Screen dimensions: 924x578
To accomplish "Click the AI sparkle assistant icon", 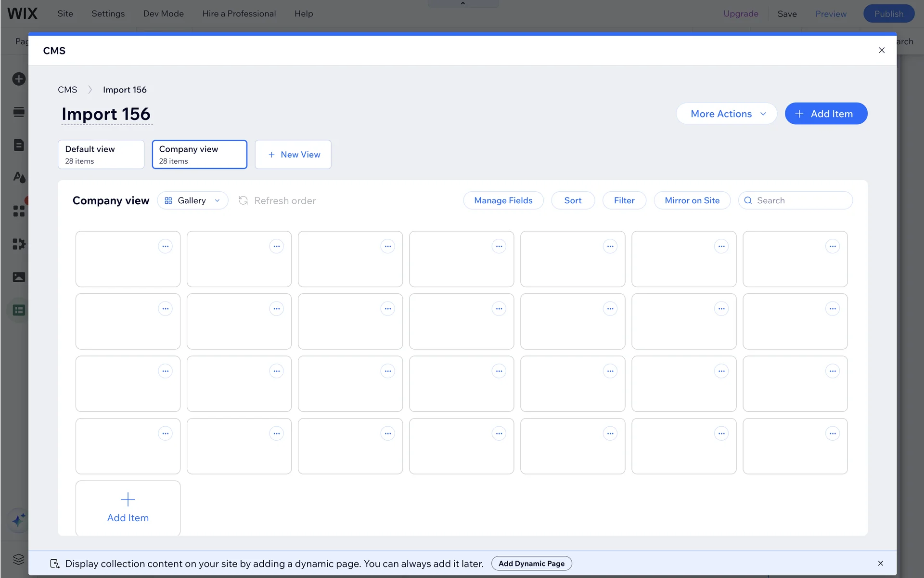I will coord(19,520).
